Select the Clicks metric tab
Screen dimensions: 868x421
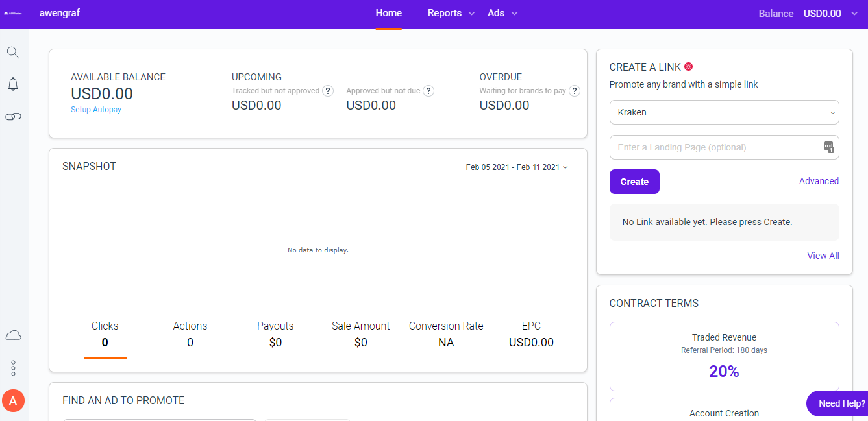[105, 334]
